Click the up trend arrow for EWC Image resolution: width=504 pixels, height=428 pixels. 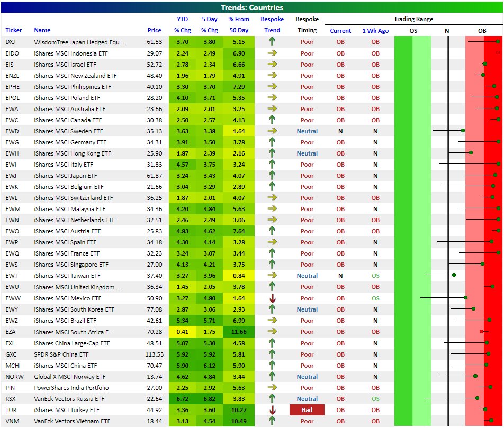[272, 120]
